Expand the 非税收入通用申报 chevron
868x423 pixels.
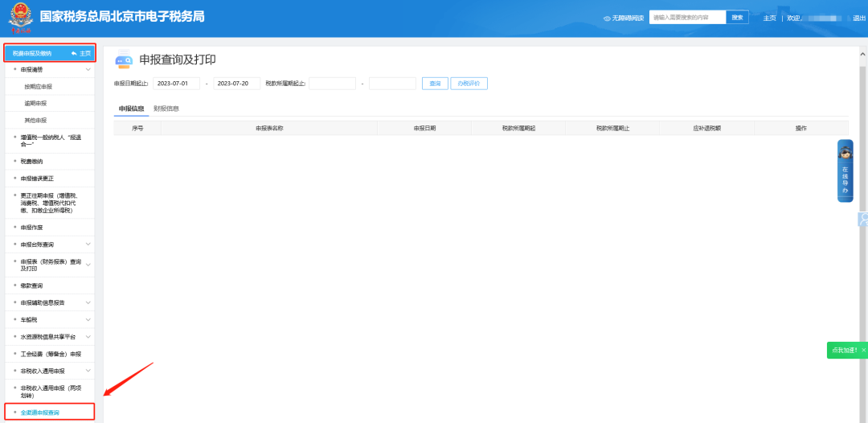[x=88, y=371]
